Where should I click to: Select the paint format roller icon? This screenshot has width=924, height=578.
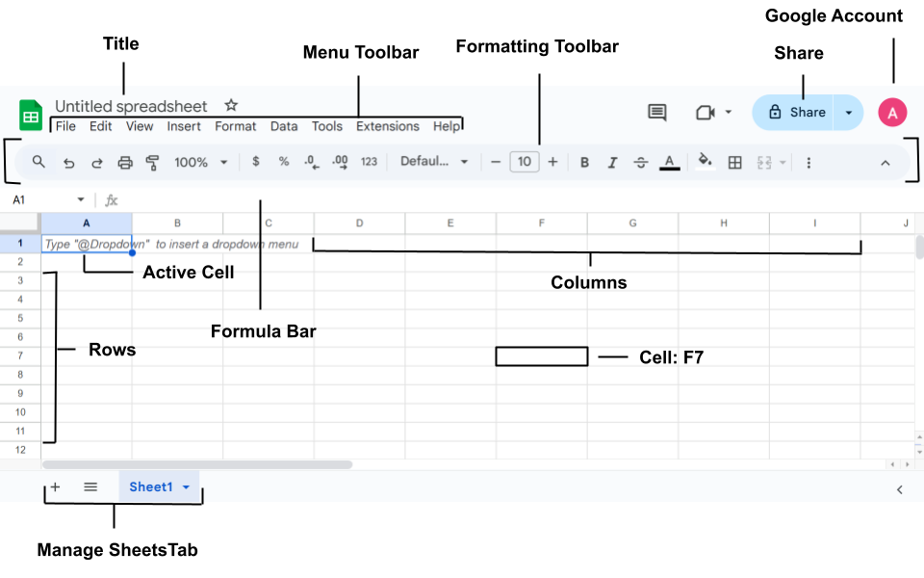tap(152, 163)
